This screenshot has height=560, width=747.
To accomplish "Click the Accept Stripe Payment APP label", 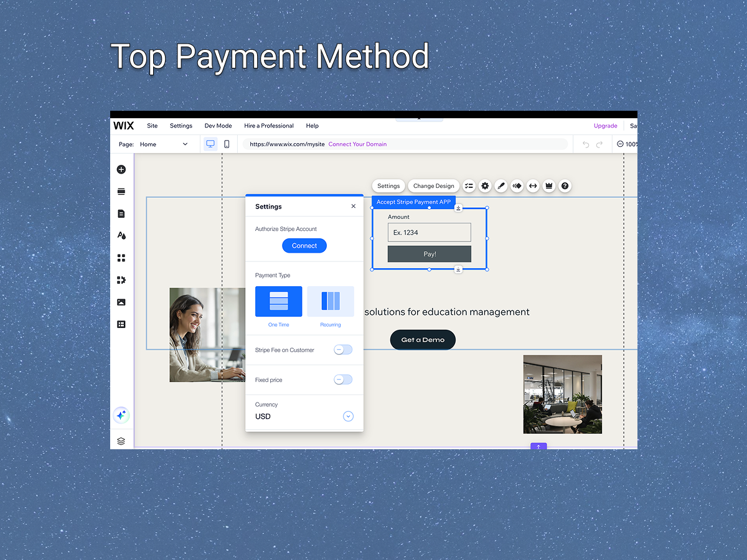I will pyautogui.click(x=413, y=202).
